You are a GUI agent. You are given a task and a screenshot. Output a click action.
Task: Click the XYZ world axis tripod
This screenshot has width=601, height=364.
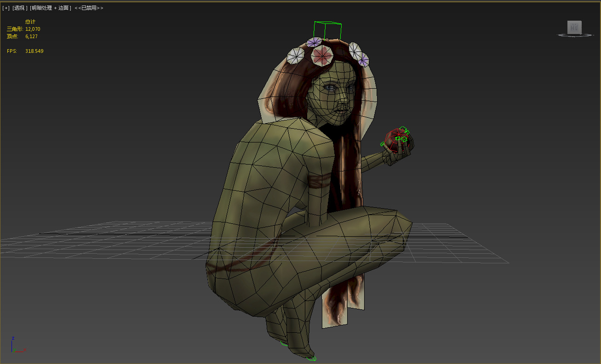click(15, 346)
